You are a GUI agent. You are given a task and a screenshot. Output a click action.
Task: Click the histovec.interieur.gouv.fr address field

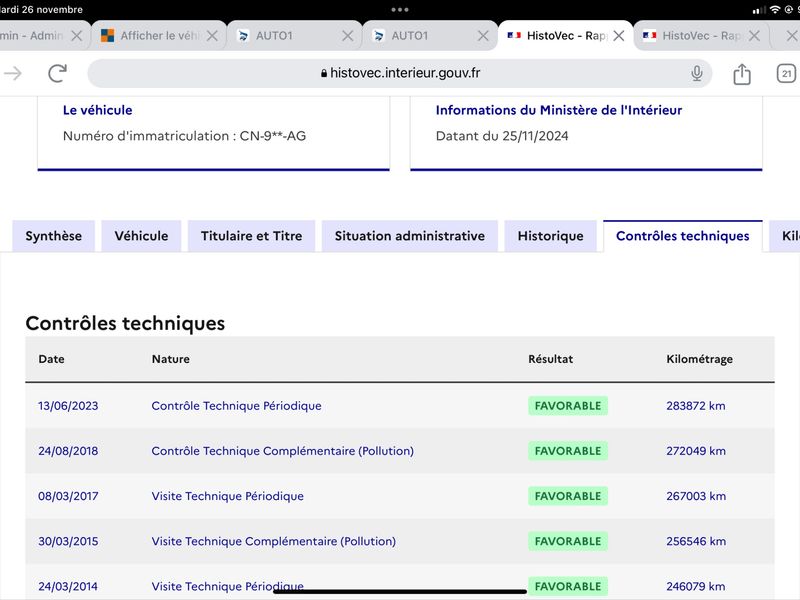[399, 73]
